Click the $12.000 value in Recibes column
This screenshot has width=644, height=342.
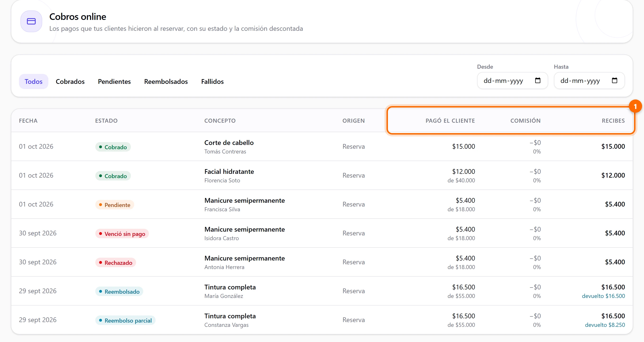click(x=613, y=175)
